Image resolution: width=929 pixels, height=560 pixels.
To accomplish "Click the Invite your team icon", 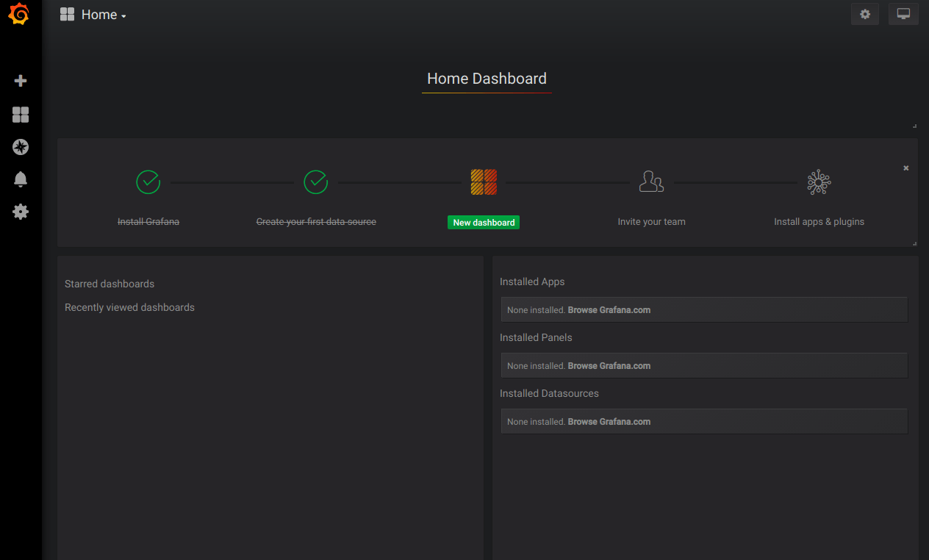I will (651, 182).
